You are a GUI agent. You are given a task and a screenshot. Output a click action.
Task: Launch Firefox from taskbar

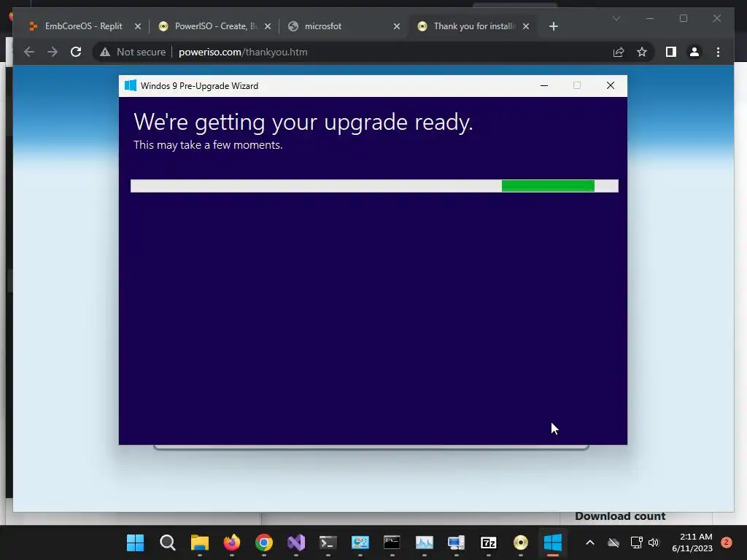click(231, 542)
